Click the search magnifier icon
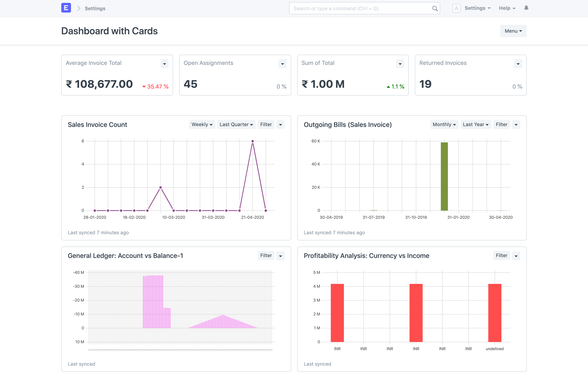 point(435,8)
